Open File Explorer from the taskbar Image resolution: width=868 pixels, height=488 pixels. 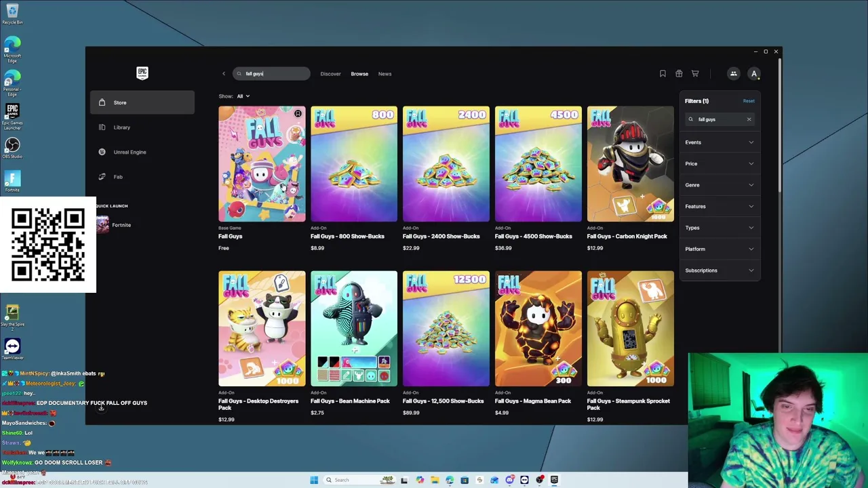point(435,480)
